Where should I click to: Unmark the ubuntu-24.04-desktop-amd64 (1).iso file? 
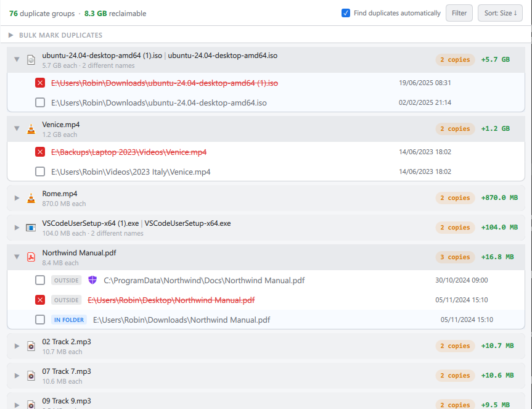tap(40, 83)
